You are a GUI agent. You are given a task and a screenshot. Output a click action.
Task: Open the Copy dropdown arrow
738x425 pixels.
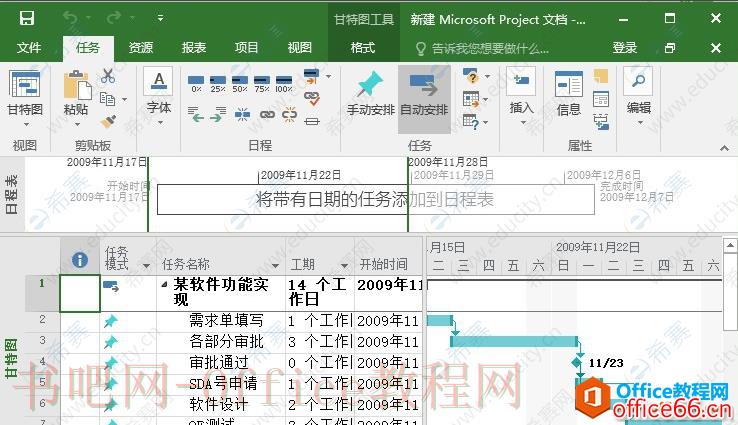(x=124, y=99)
